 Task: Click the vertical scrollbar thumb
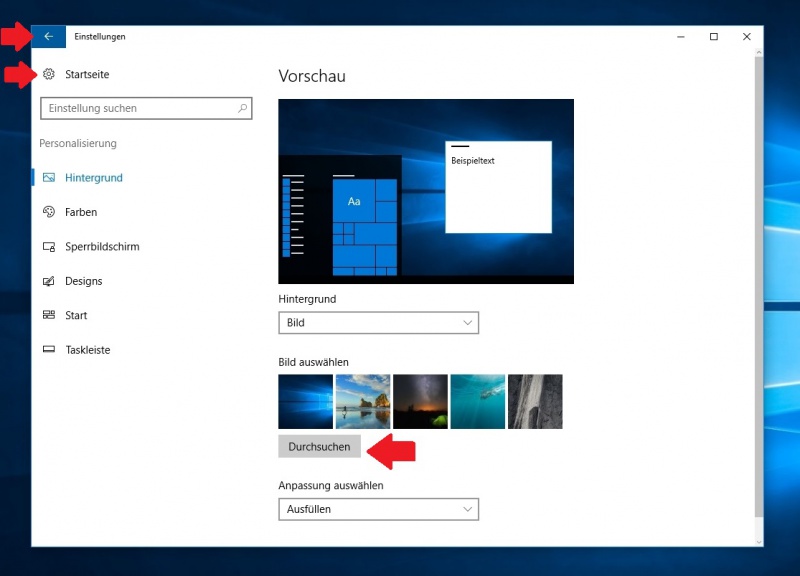(759, 286)
